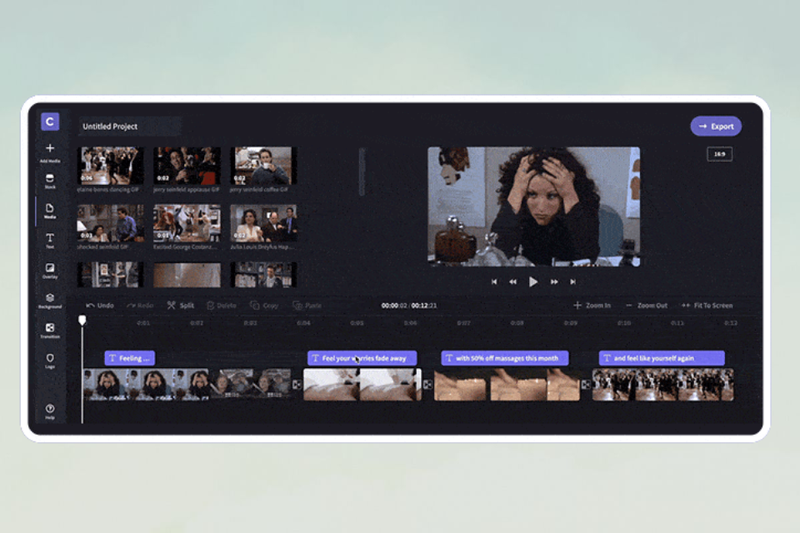Open the 16:9 aspect ratio selector
This screenshot has width=800, height=533.
[x=719, y=154]
